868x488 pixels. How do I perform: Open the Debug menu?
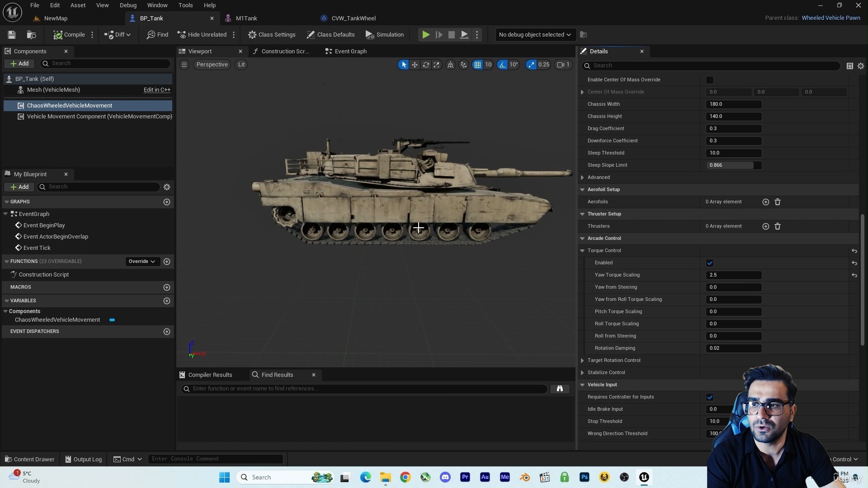pos(128,5)
